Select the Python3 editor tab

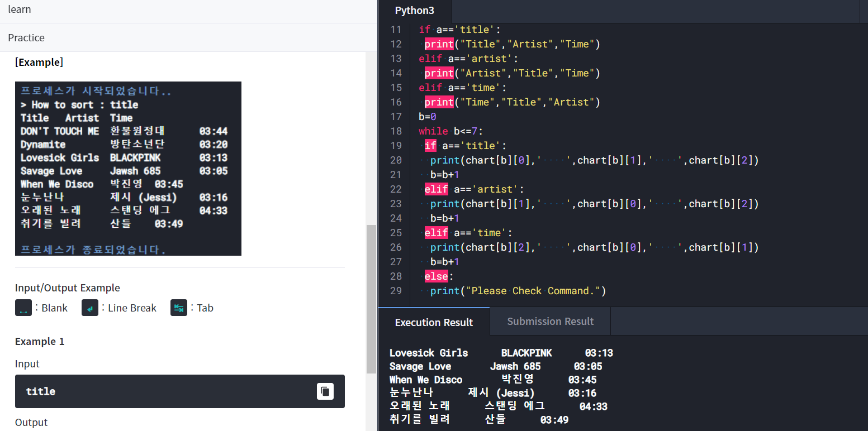tap(415, 11)
